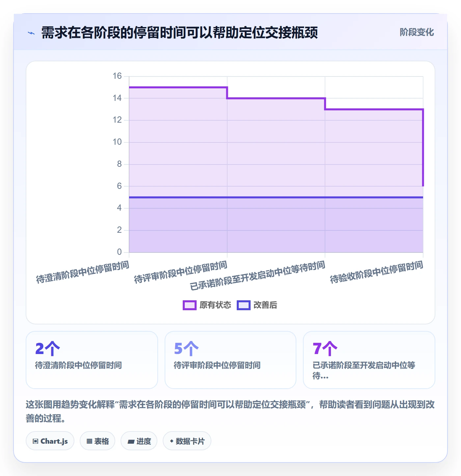Click the 2个 value

47,349
